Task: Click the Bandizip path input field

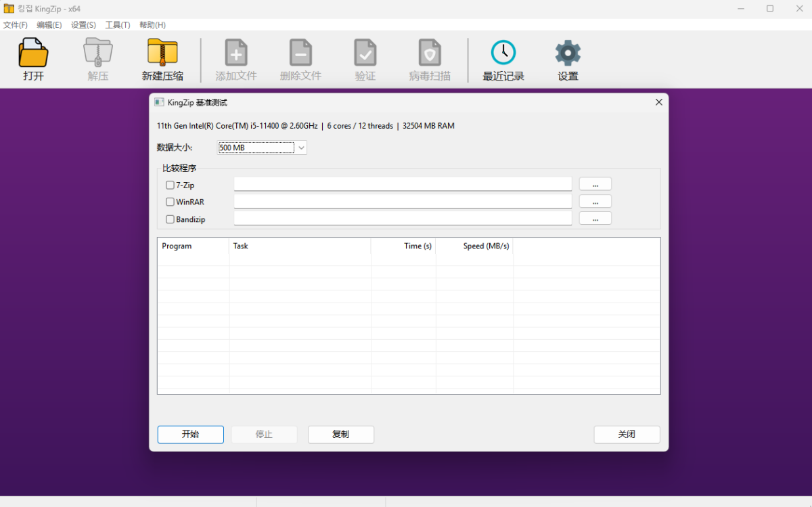Action: tap(403, 218)
